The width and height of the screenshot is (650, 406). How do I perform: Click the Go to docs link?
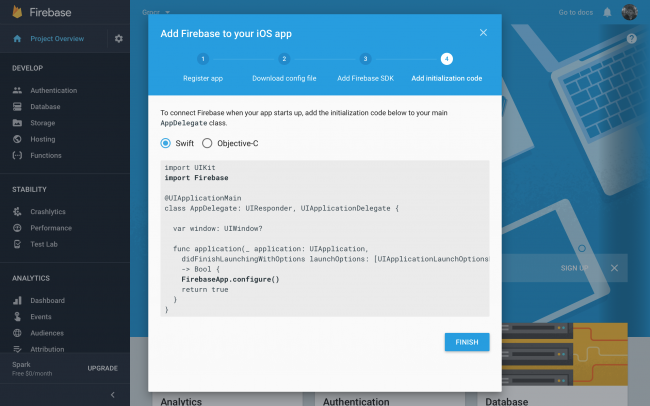pos(576,12)
